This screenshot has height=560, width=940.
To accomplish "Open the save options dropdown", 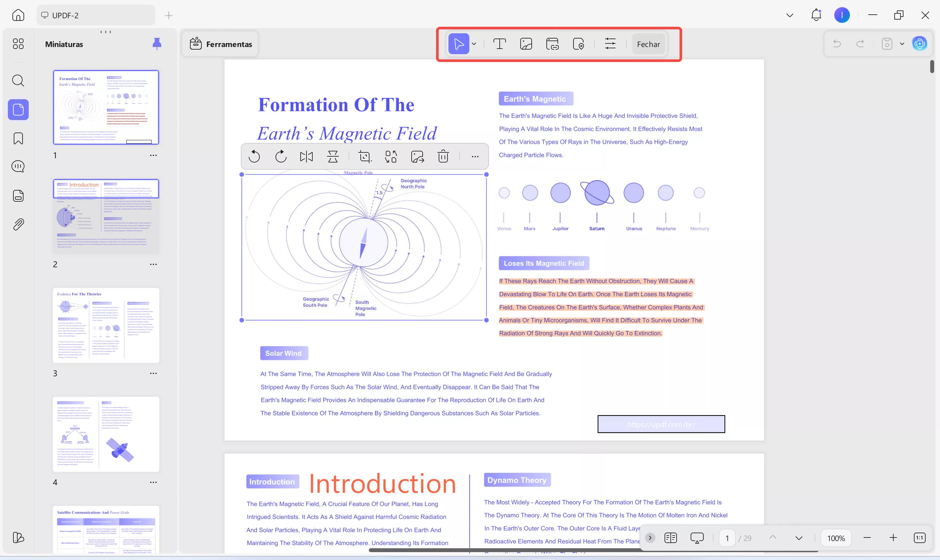I will (x=902, y=43).
